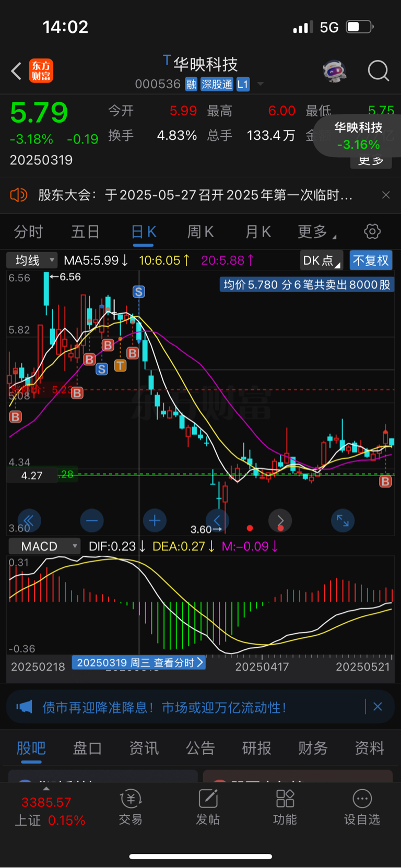The image size is (401, 868).
Task: Open the MACD indicator dropdown
Action: [x=44, y=546]
